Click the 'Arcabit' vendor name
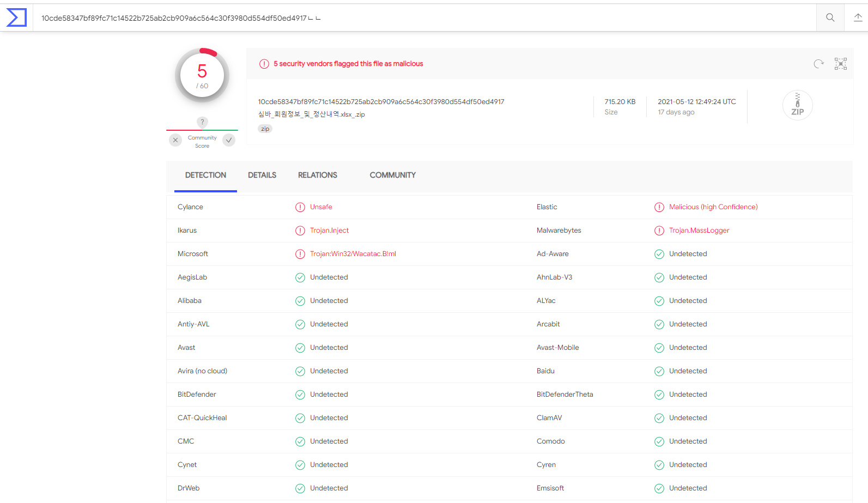Image resolution: width=868 pixels, height=503 pixels. 548,324
